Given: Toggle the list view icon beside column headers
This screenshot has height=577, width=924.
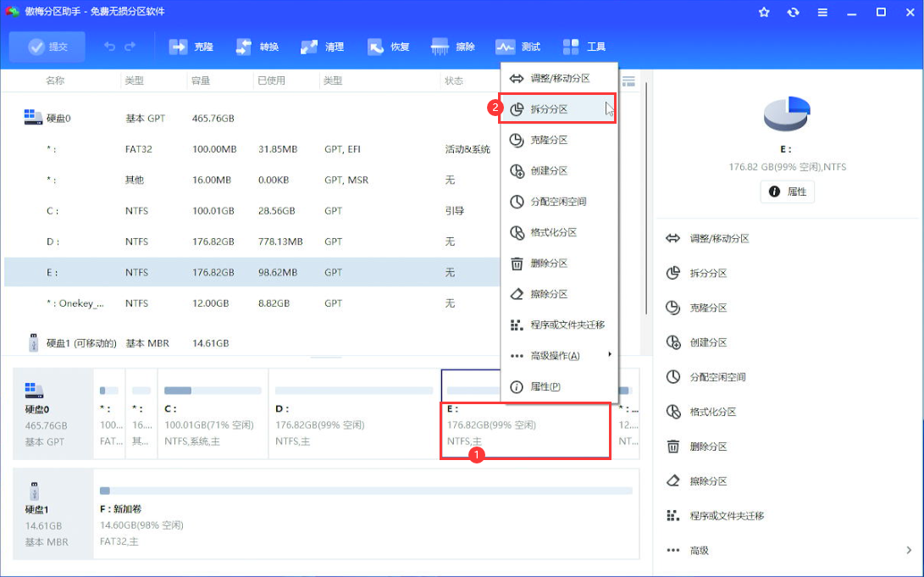Looking at the screenshot, I should click(x=628, y=81).
